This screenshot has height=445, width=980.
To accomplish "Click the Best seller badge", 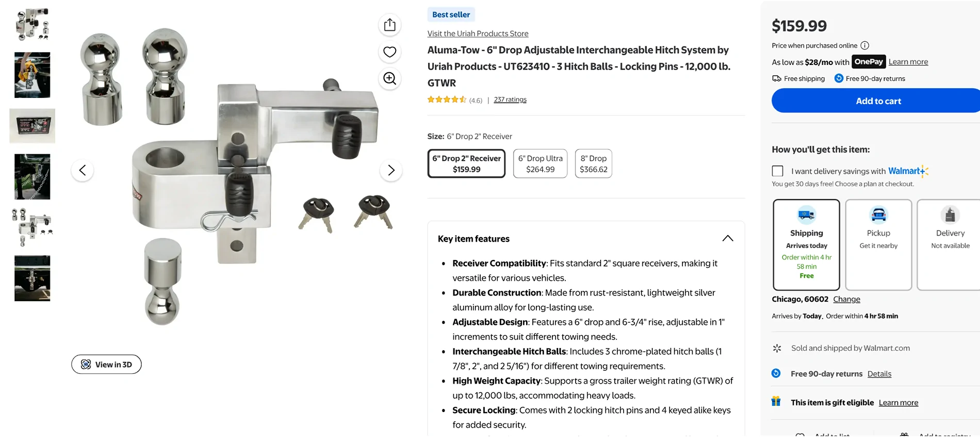I will 451,14.
